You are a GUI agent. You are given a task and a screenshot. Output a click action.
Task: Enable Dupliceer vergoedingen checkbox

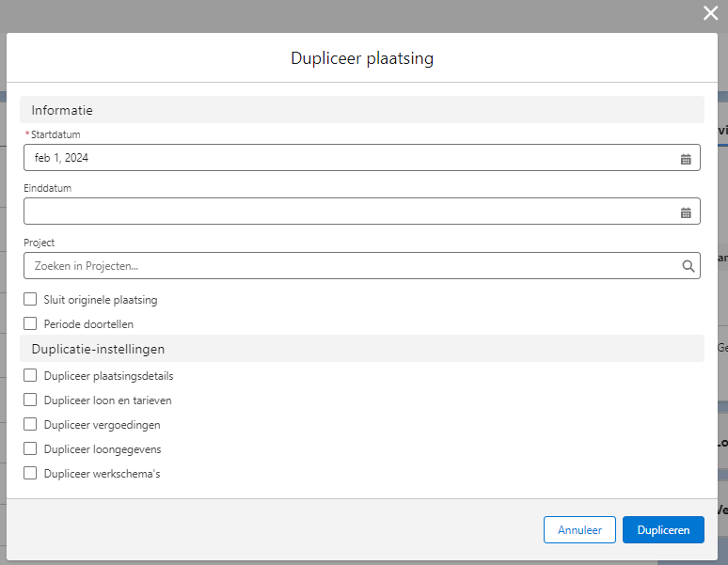pyautogui.click(x=30, y=424)
